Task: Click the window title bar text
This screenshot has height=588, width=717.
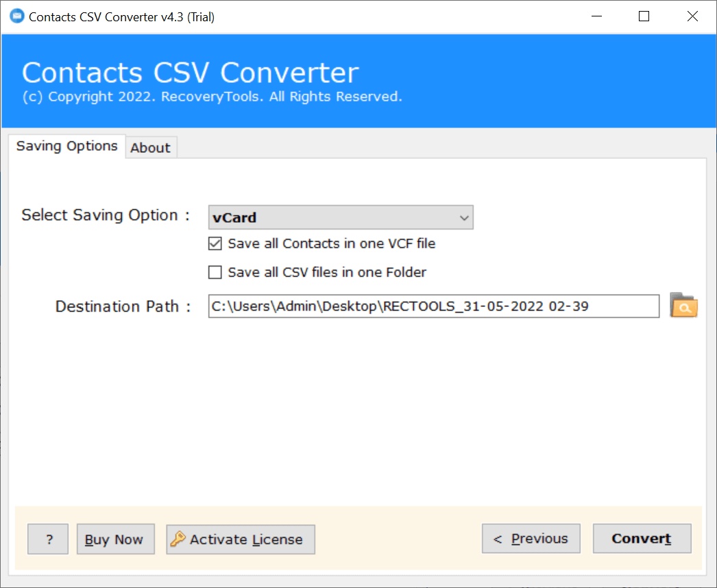Action: pos(121,17)
